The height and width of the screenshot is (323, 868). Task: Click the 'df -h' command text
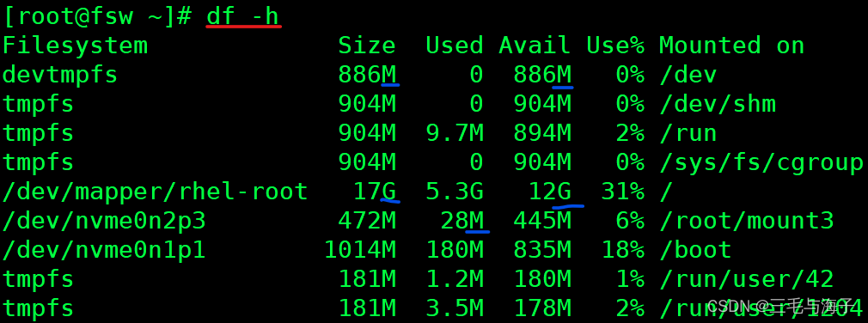coord(242,16)
